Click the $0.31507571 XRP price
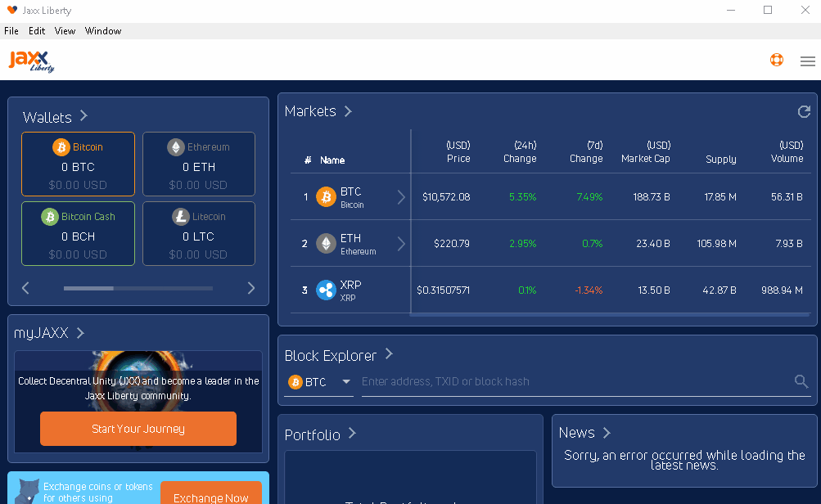Viewport: 821px width, 504px height. click(443, 290)
